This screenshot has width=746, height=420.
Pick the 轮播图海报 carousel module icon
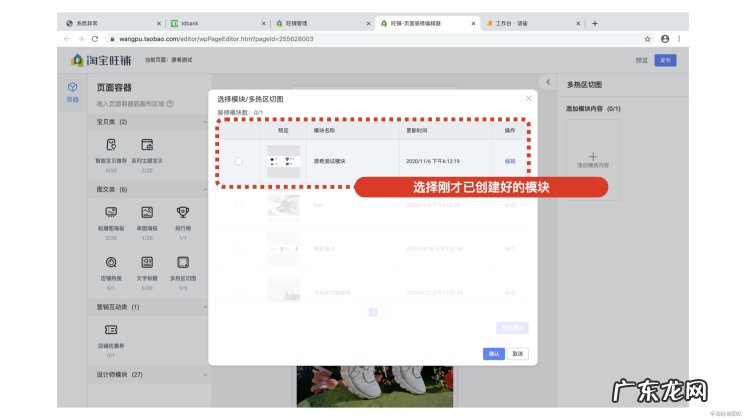coord(111,212)
